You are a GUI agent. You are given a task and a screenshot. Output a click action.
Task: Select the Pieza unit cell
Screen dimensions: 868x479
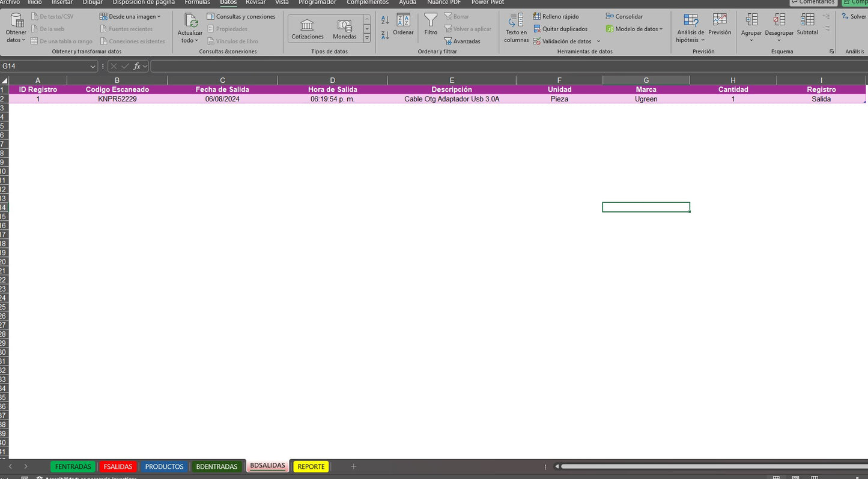pyautogui.click(x=559, y=99)
